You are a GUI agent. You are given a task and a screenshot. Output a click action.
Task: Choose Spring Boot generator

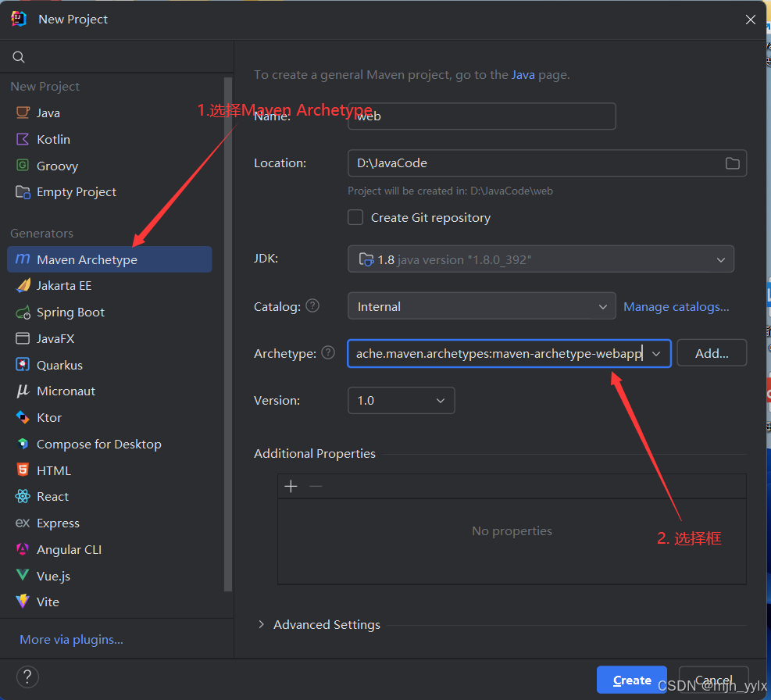tap(109, 312)
